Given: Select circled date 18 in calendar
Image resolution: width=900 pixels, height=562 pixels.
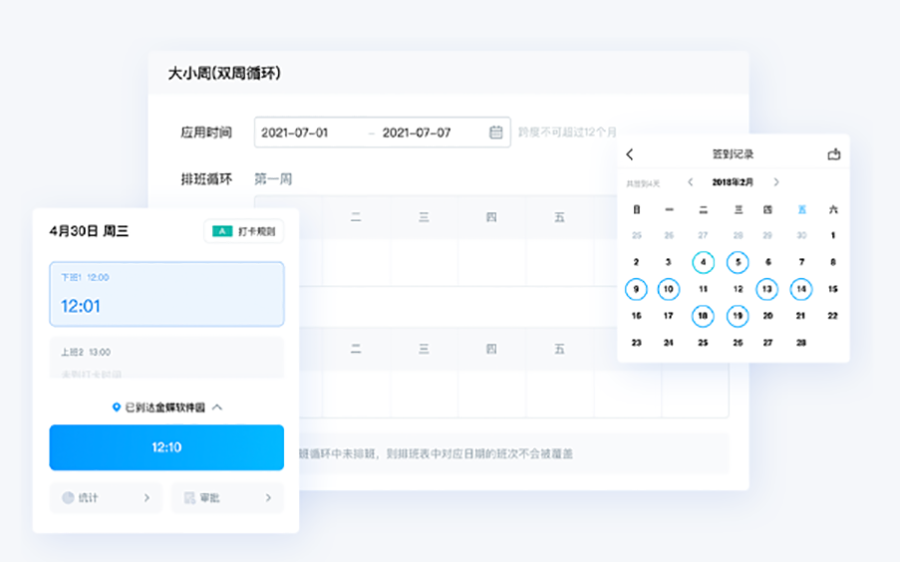Looking at the screenshot, I should coord(703,316).
